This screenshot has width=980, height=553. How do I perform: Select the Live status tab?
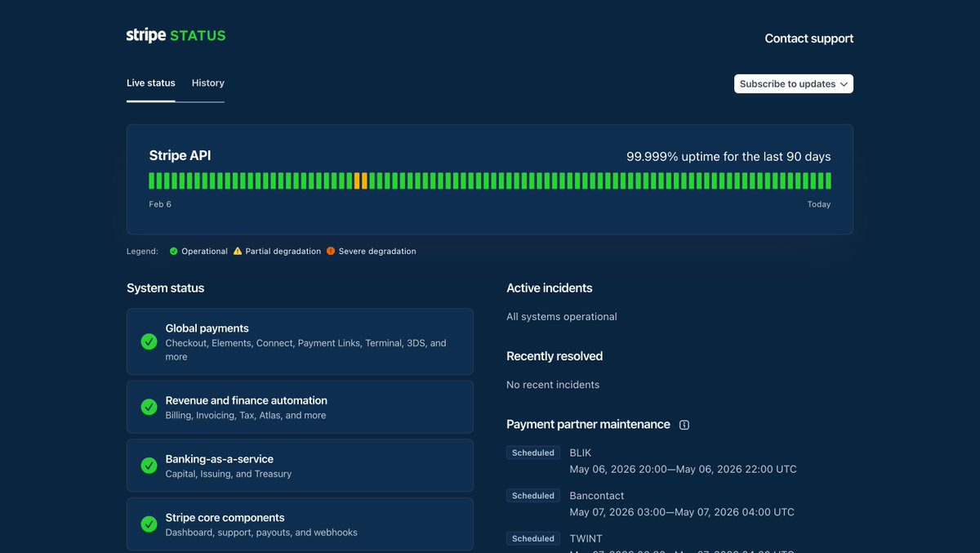coord(151,83)
